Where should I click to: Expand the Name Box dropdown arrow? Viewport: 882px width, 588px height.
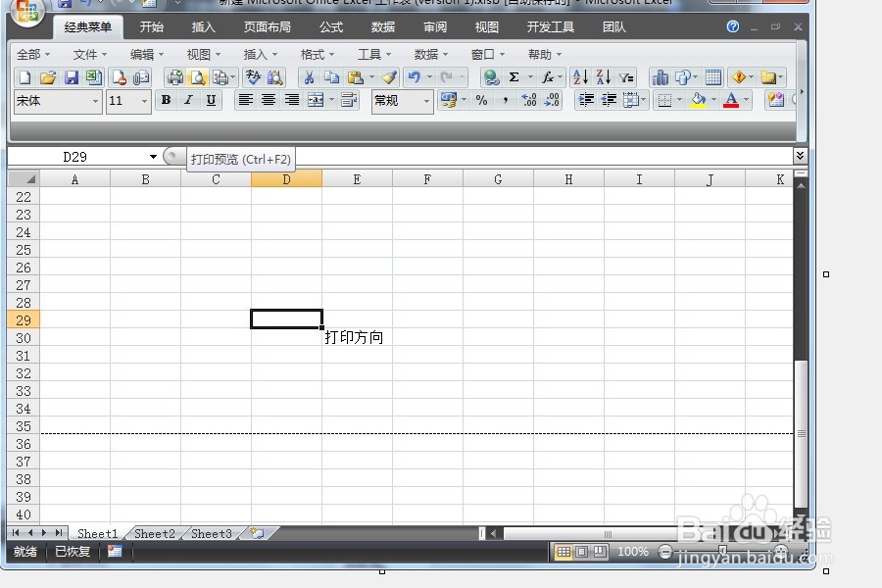(x=153, y=157)
